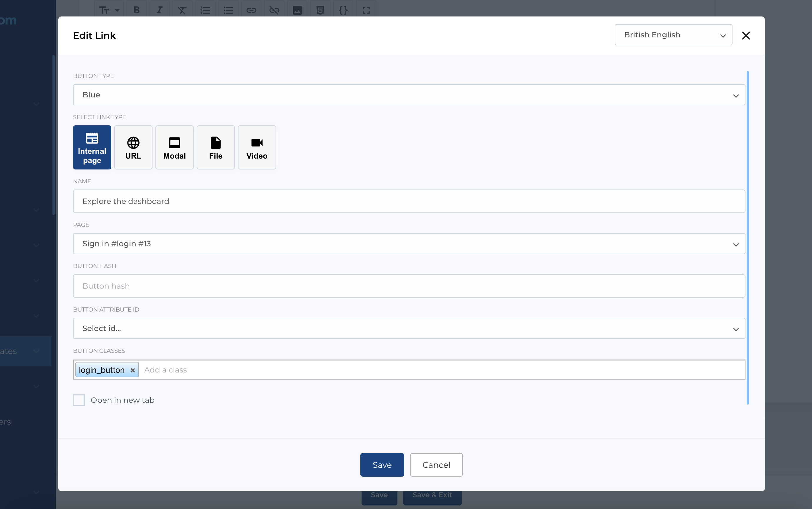Clear text formatting in the editor
The image size is (812, 509).
182,9
